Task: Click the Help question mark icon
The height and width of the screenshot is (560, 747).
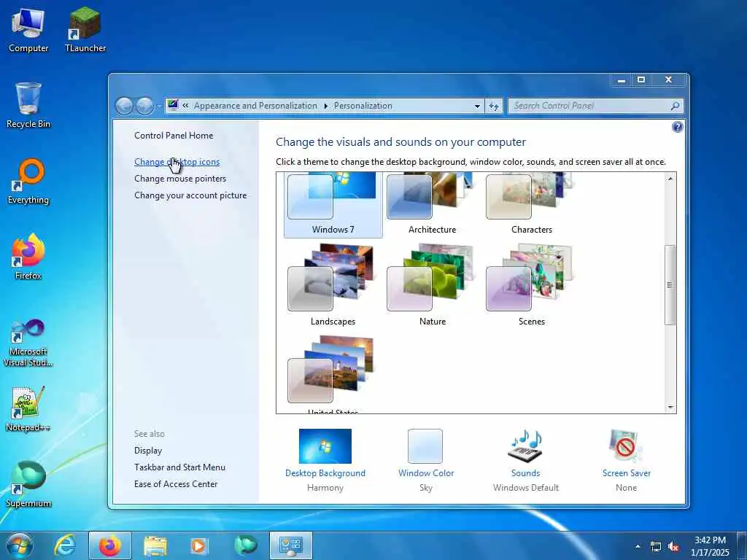Action: 677,127
